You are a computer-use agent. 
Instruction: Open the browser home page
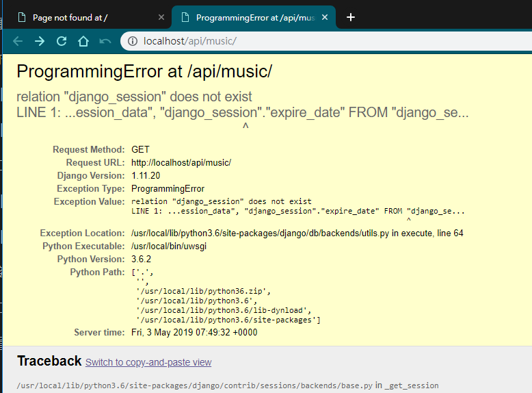pos(83,42)
